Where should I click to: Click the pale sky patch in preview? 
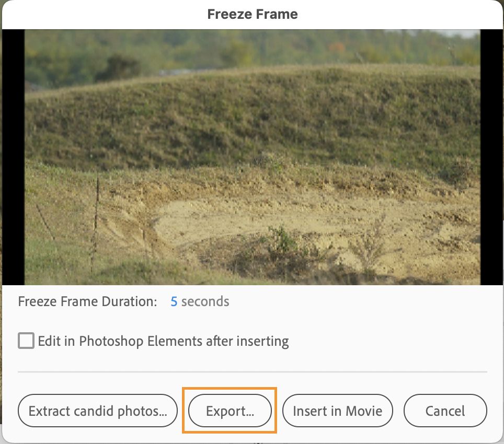click(x=463, y=33)
